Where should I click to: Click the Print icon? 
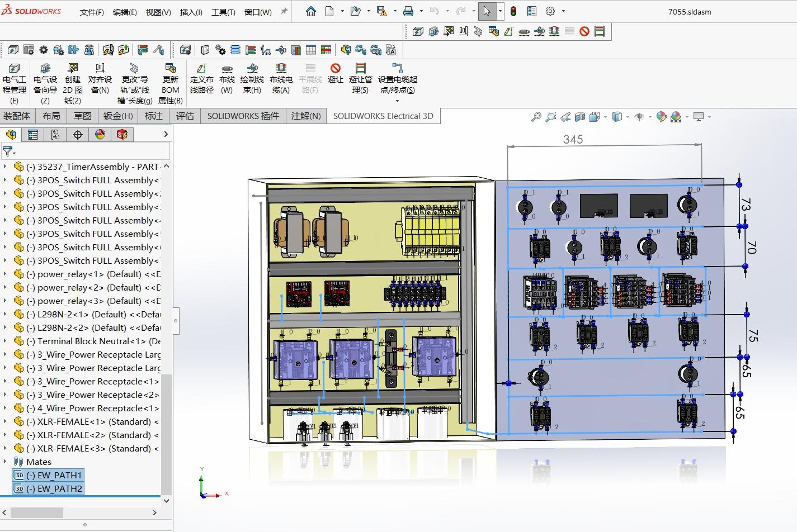tap(408, 11)
